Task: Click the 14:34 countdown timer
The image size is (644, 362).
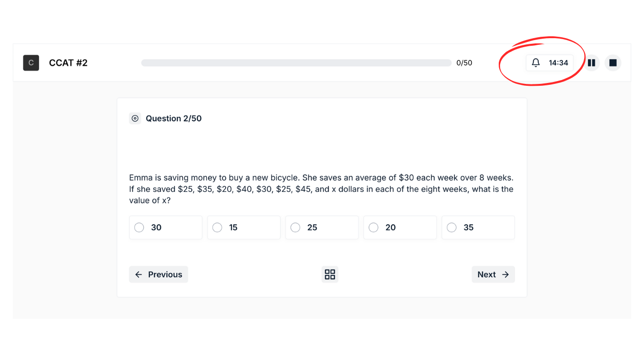Action: pyautogui.click(x=558, y=63)
